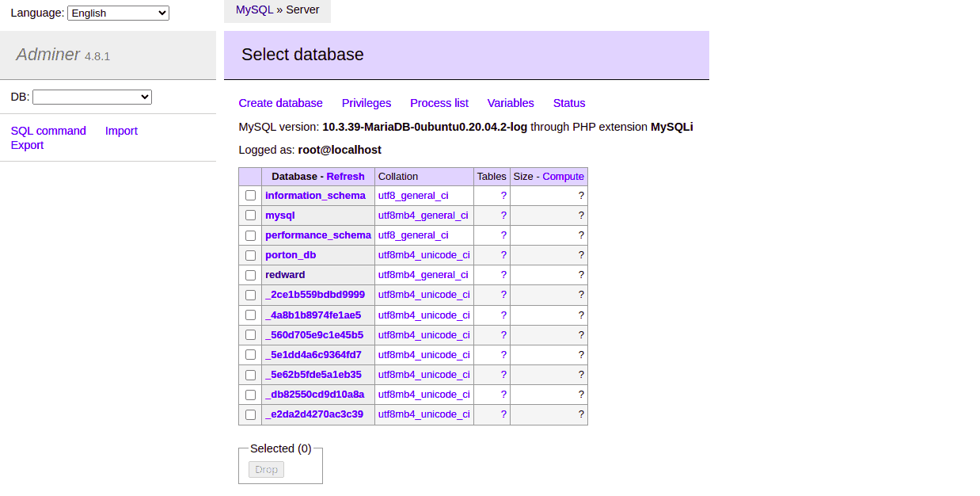View server Variables

pos(511,103)
